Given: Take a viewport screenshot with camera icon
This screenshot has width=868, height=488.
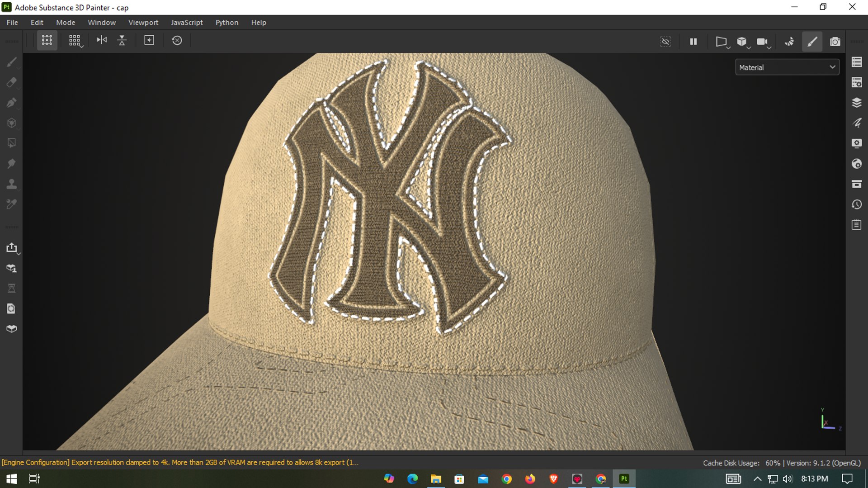Looking at the screenshot, I should pos(835,42).
